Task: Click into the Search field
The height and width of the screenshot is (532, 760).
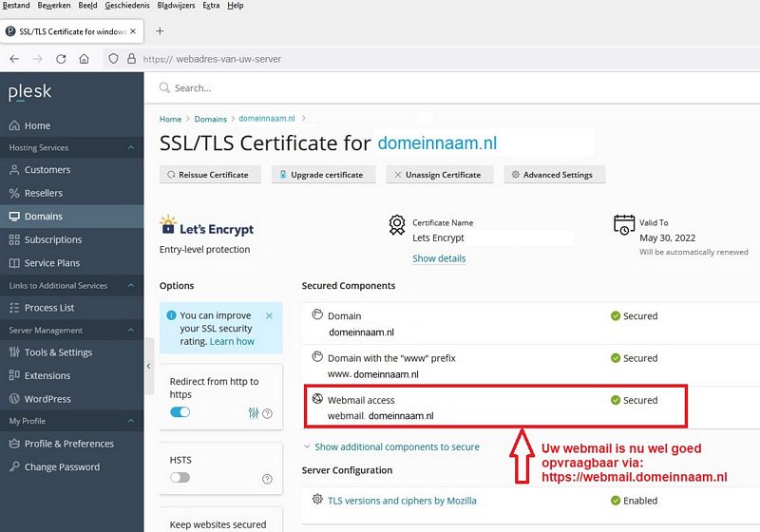Action: 451,87
